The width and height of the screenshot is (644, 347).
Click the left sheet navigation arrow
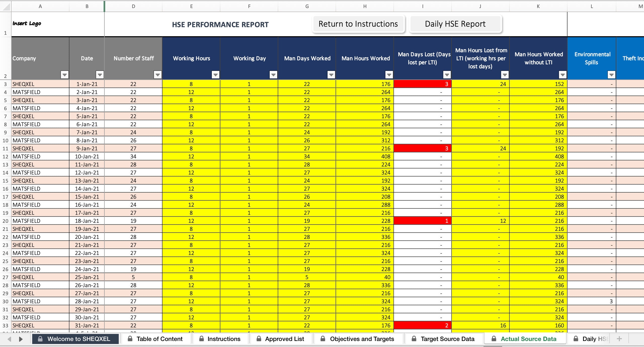click(9, 339)
